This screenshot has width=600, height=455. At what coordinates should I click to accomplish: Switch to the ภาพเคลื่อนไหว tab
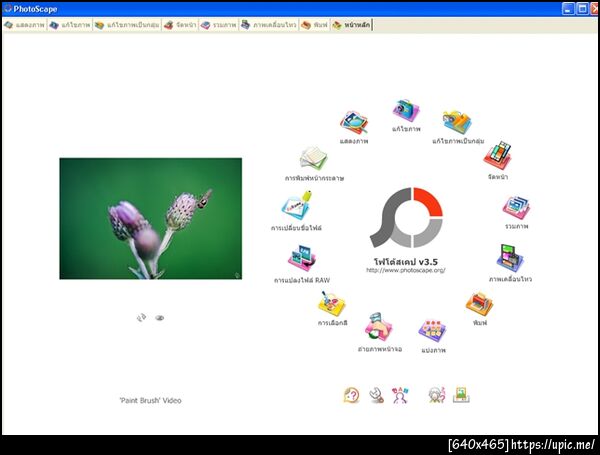coord(269,25)
